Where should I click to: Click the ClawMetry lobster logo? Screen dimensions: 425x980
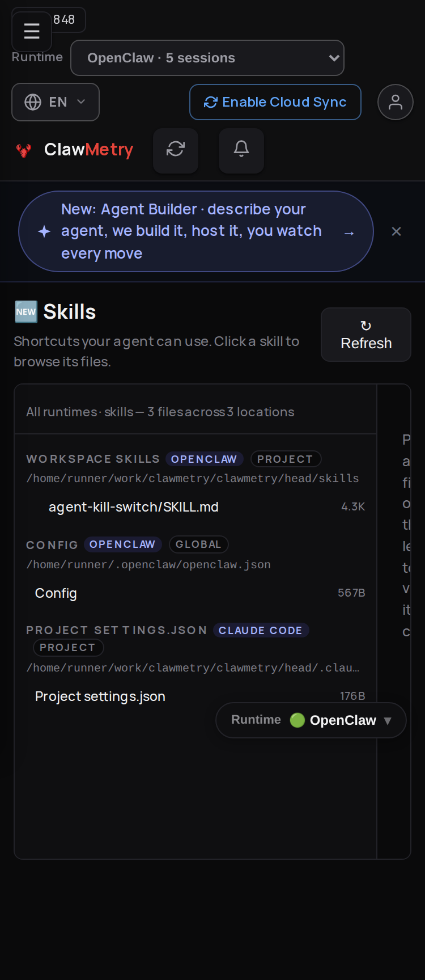24,150
